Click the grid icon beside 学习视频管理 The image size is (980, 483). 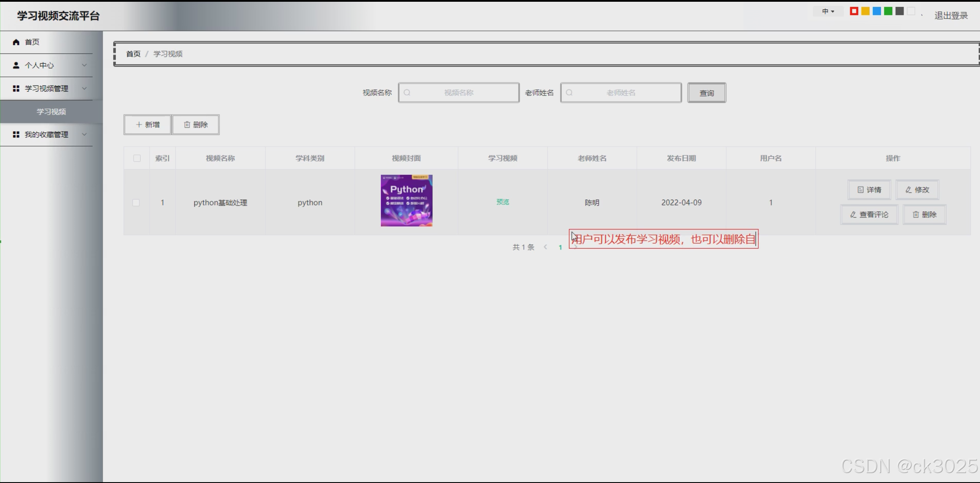click(x=16, y=89)
